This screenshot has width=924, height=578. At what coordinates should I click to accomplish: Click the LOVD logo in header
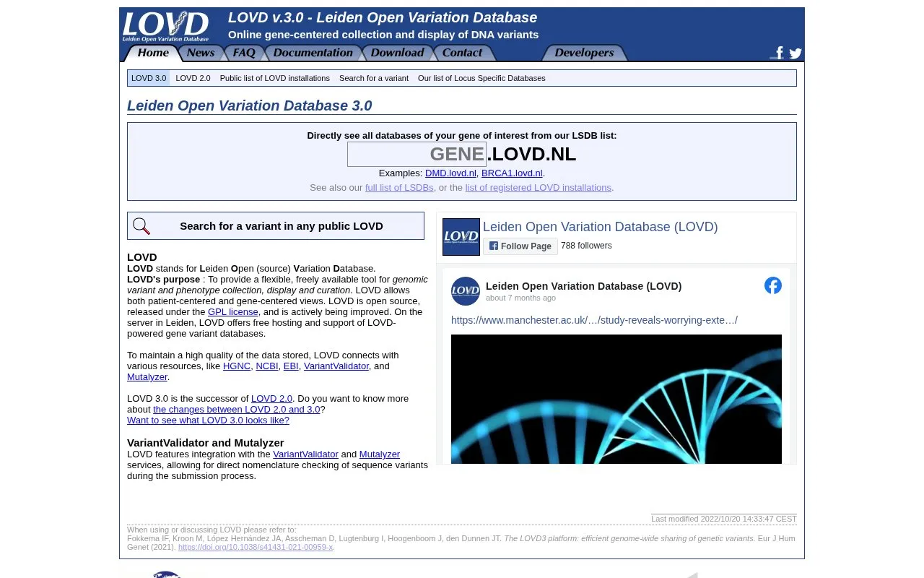pos(165,26)
